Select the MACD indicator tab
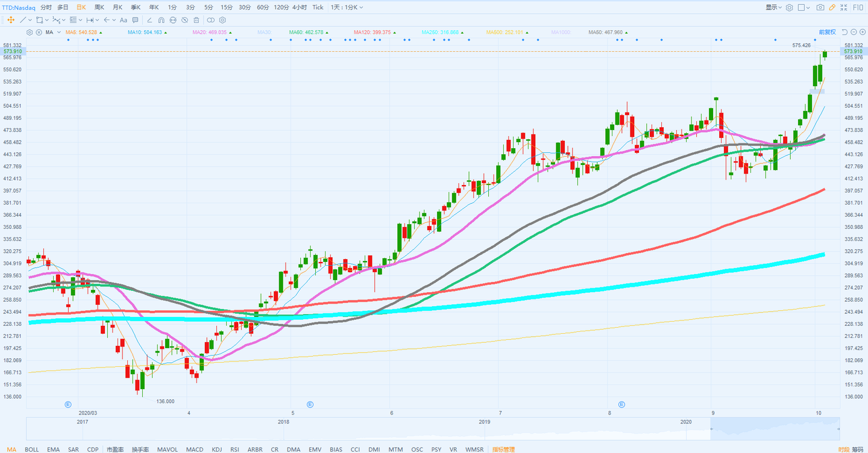 [x=194, y=449]
